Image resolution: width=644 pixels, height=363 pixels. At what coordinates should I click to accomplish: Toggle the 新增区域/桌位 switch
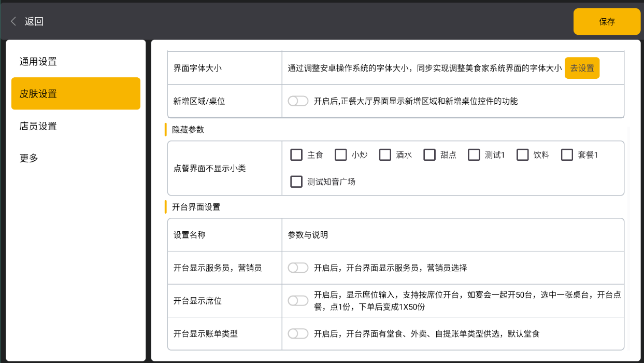pos(298,101)
